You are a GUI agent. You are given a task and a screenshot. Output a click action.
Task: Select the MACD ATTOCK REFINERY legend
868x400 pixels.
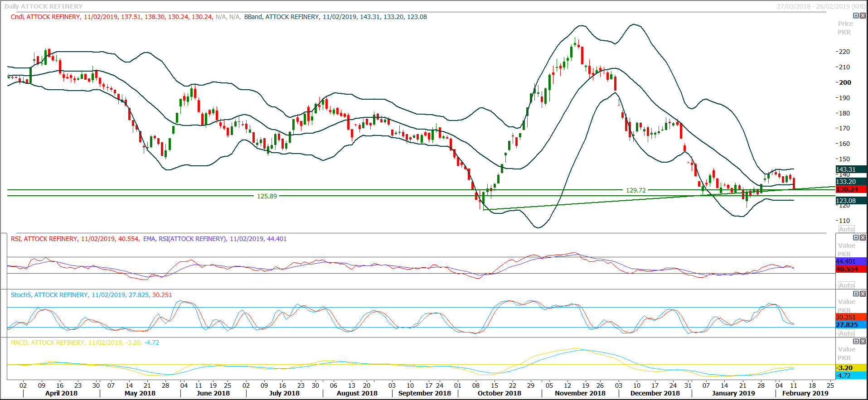[85, 342]
